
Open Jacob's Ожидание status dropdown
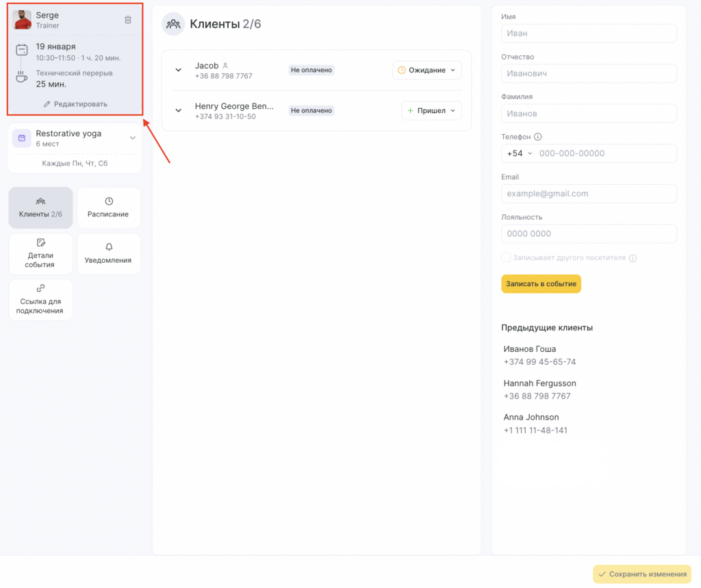tap(426, 71)
